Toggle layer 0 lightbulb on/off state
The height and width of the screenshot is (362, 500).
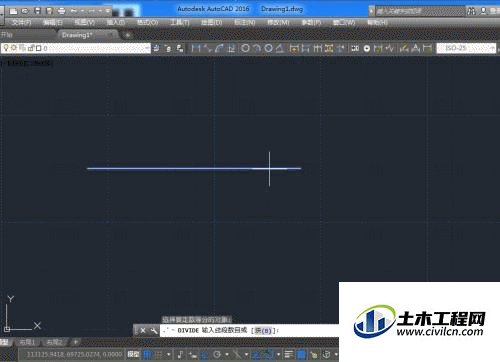coord(6,48)
